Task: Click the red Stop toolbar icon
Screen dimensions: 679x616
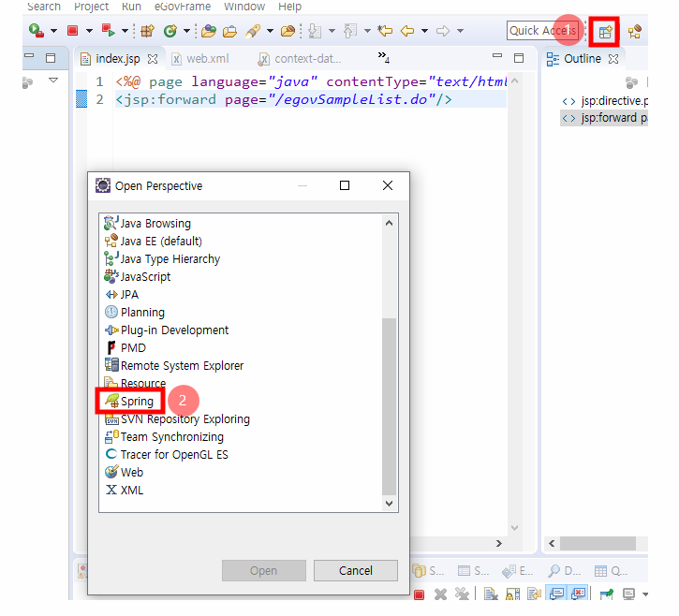Action: point(72,30)
